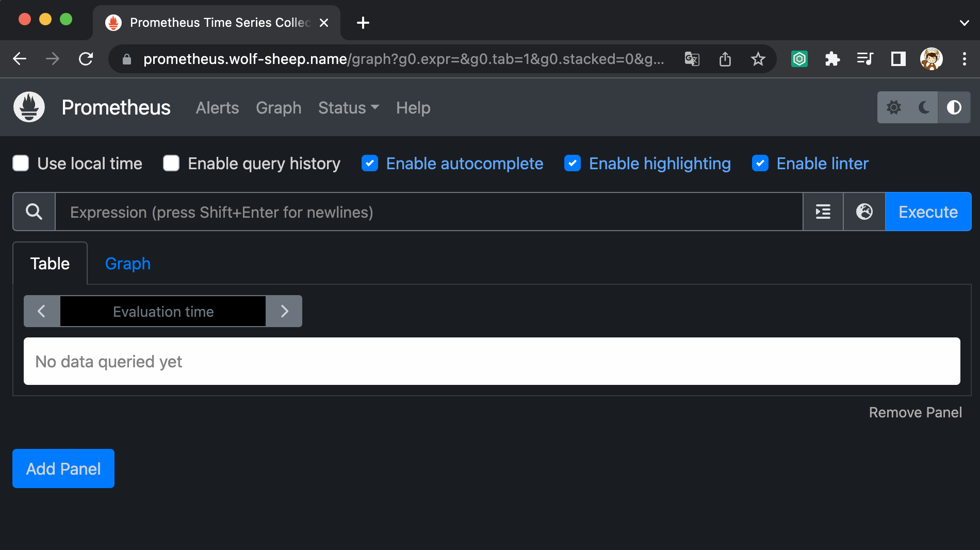980x550 pixels.
Task: Enable Use local time checkbox
Action: (x=21, y=163)
